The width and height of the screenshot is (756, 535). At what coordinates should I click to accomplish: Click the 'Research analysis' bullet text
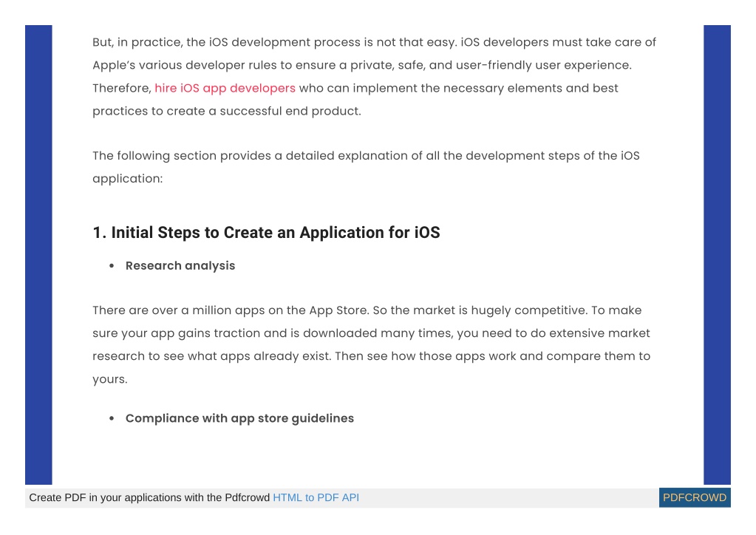tap(180, 265)
